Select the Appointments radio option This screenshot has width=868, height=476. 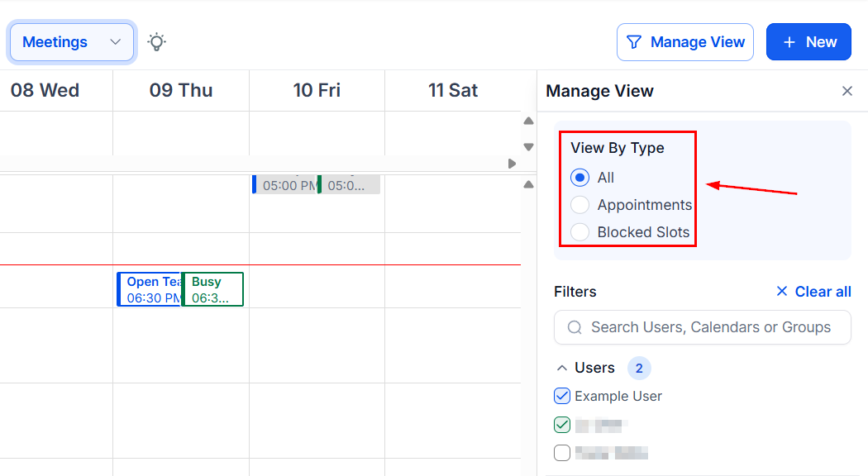pos(579,205)
